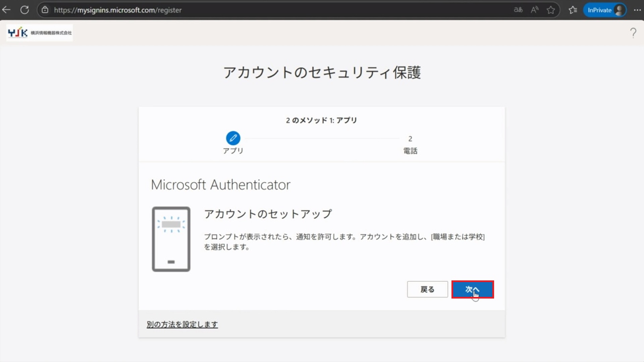Reload the page with the refresh icon
Image resolution: width=644 pixels, height=362 pixels.
(24, 10)
